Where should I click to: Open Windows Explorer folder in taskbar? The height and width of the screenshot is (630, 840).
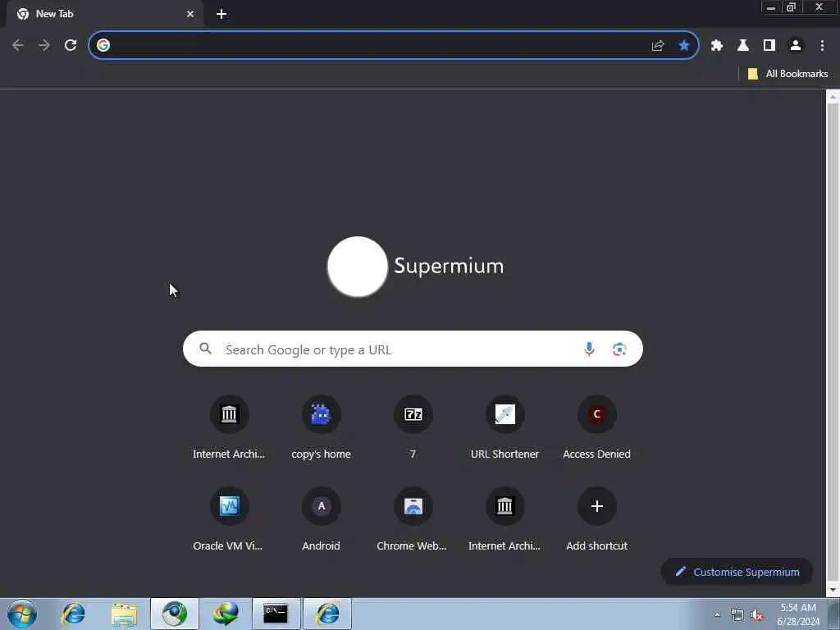pos(124,614)
